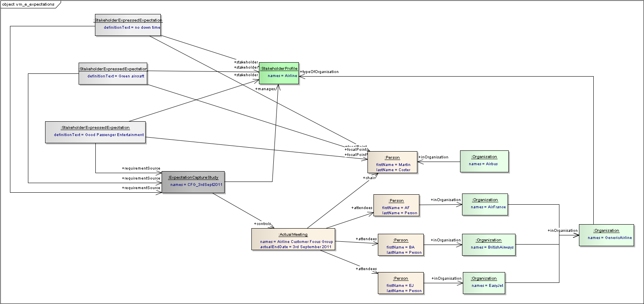Select the ExpectationCaptureStudy CFG_3rdSept2011 node
Image resolution: width=644 pixels, height=304 pixels.
(x=193, y=182)
